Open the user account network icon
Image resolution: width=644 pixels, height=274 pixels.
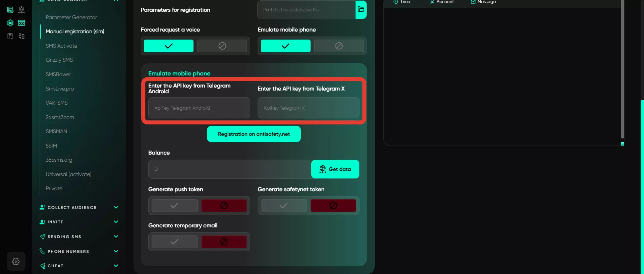(21, 10)
